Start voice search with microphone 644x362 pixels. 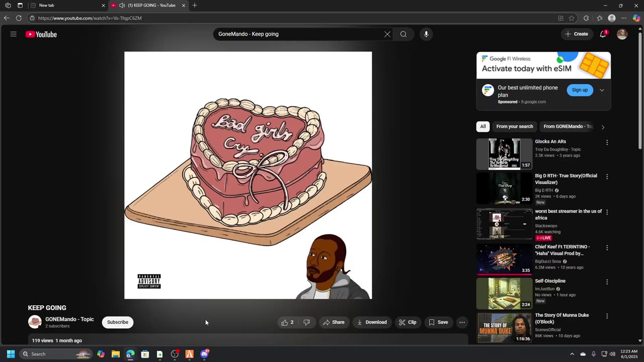(x=426, y=34)
